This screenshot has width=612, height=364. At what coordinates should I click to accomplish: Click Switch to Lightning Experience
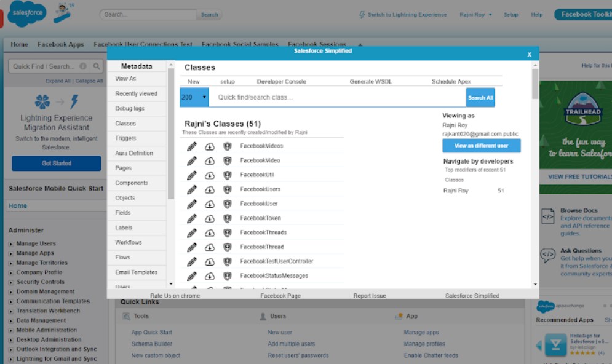click(403, 14)
